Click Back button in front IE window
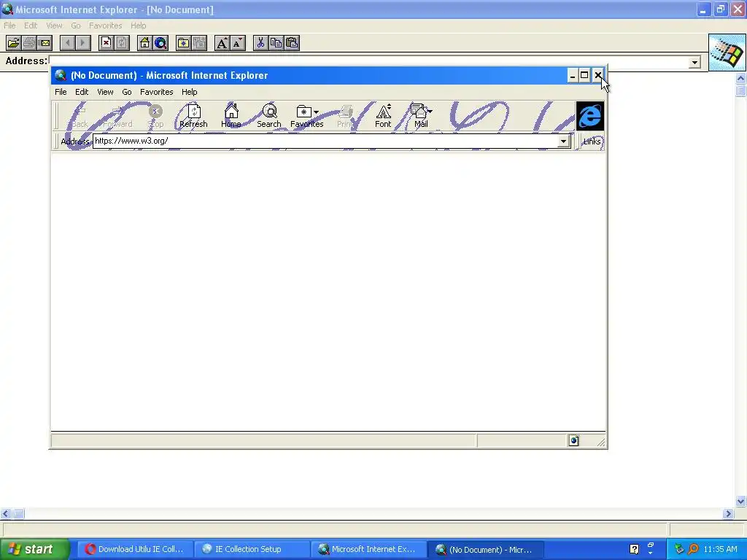This screenshot has width=747, height=560. tap(80, 116)
